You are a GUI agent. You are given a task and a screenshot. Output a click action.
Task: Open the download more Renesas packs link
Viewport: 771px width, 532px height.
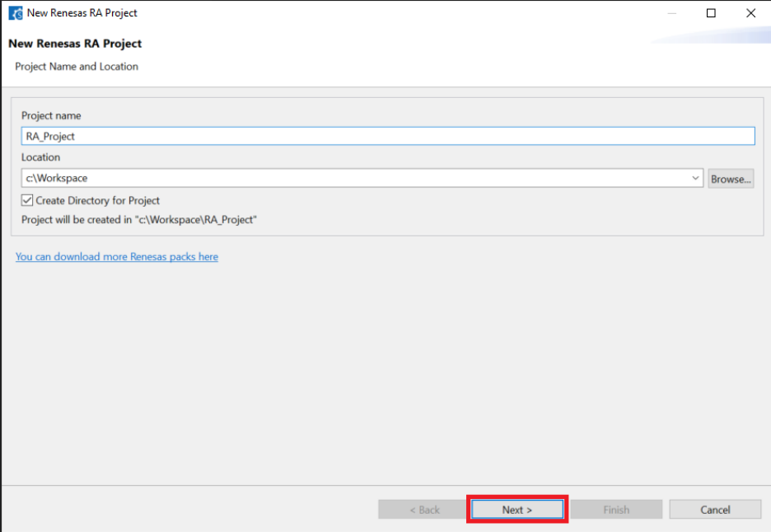click(116, 257)
